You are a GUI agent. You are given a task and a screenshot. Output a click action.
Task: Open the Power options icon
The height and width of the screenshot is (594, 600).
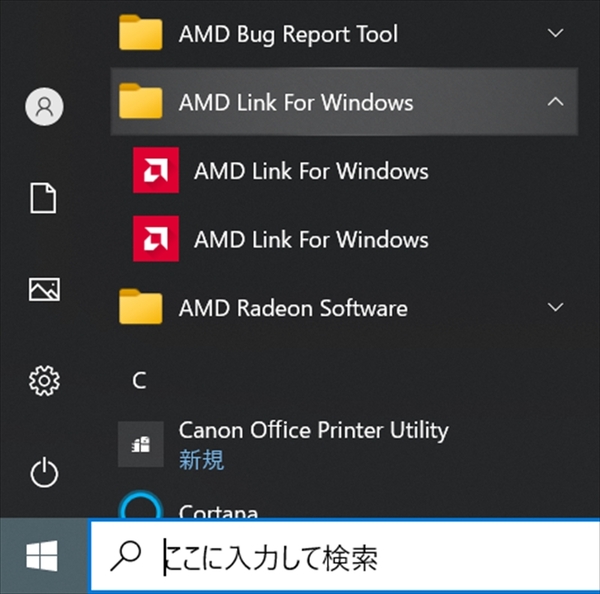[x=44, y=472]
